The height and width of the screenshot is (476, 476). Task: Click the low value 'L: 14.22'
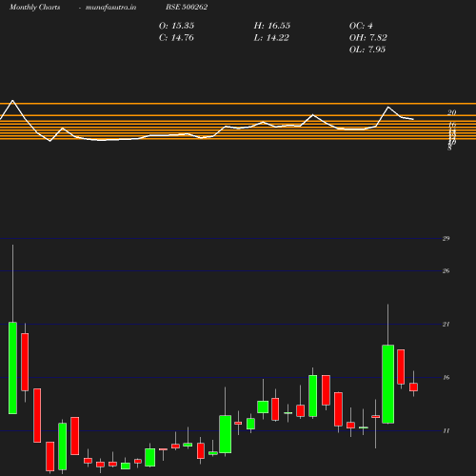(x=271, y=38)
